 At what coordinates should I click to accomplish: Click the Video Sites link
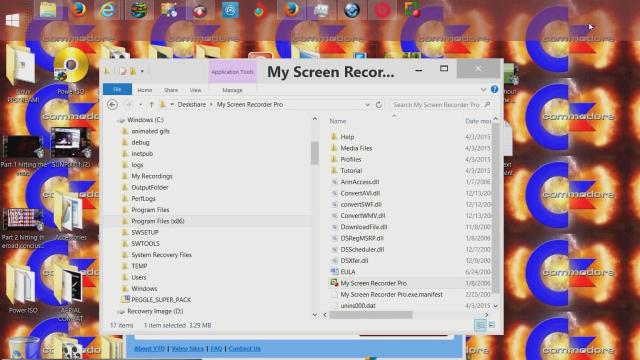pos(187,349)
